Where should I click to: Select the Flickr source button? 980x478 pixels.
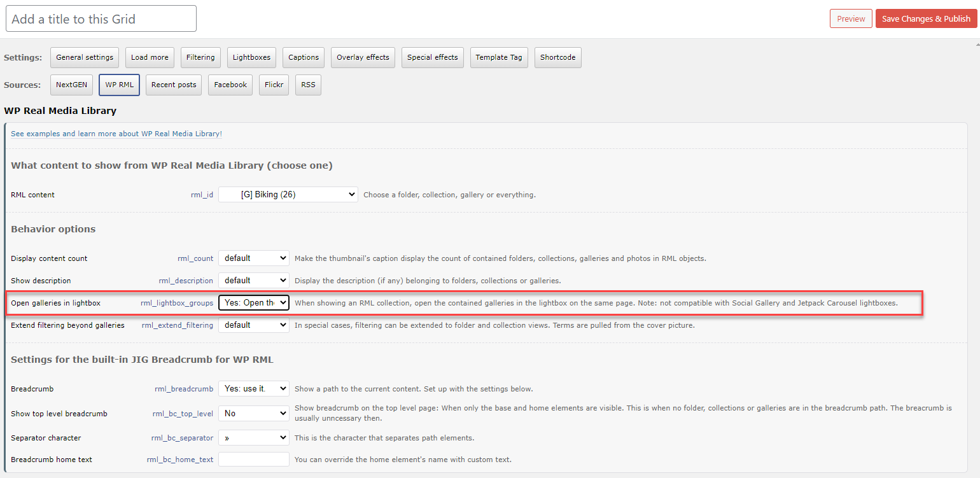(x=274, y=85)
